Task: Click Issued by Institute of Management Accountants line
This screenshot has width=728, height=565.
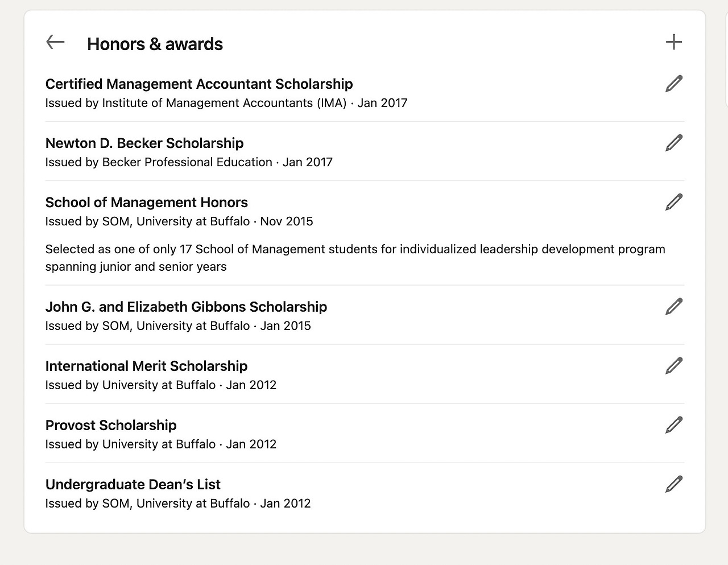Action: click(x=226, y=103)
